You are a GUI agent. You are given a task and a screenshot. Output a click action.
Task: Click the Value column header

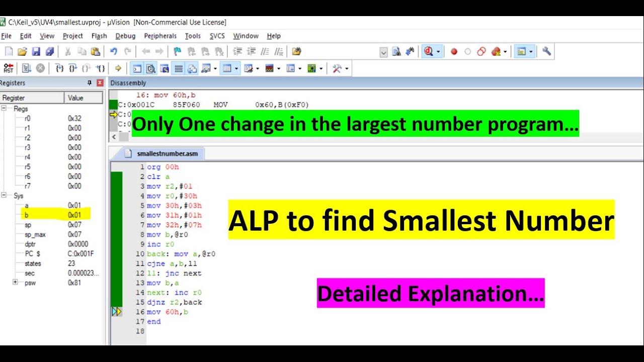point(84,98)
